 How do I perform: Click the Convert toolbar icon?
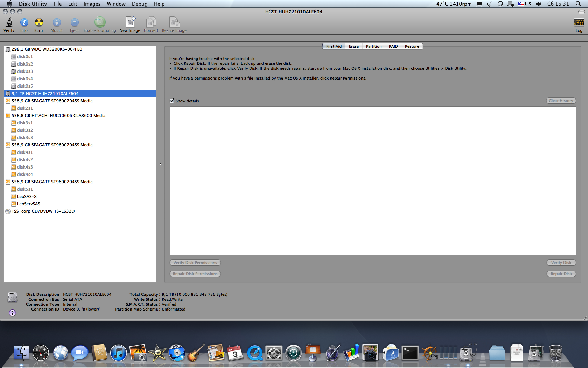click(x=151, y=22)
